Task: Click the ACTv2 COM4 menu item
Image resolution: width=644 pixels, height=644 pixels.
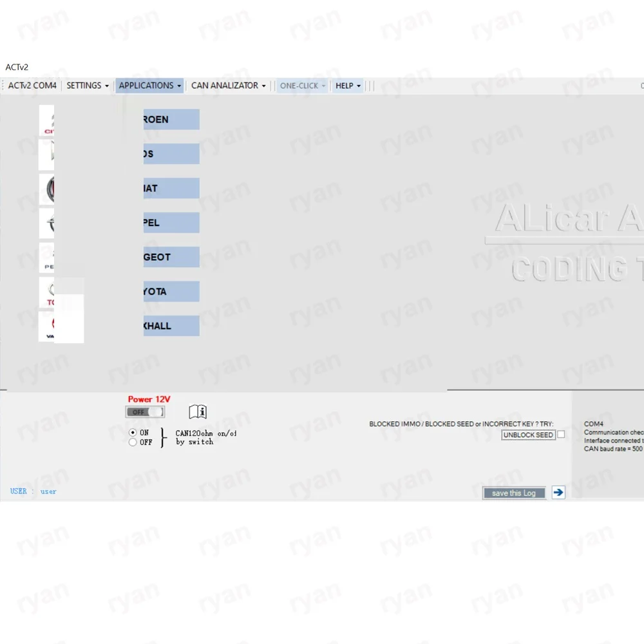Action: (x=32, y=86)
